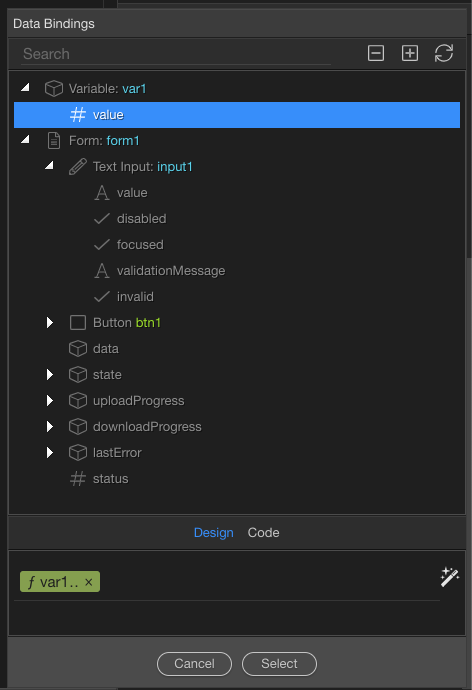472x690 pixels.
Task: Collapse the Text Input input1 node
Action: 49,165
